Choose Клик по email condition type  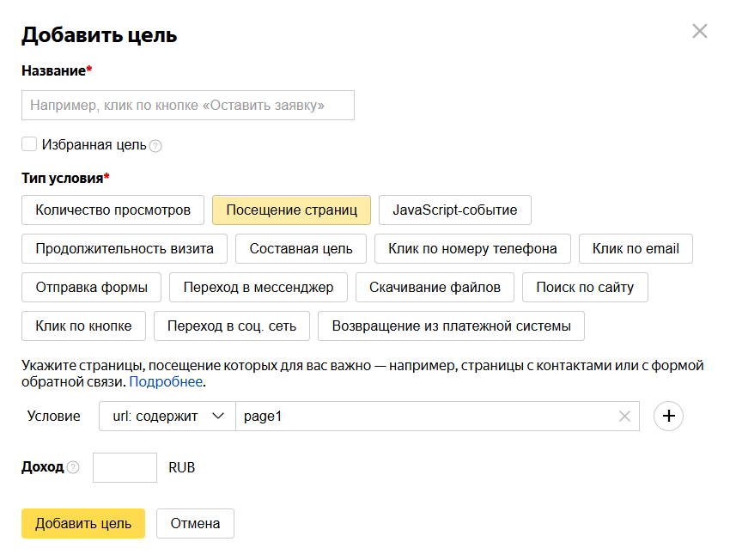(x=636, y=249)
